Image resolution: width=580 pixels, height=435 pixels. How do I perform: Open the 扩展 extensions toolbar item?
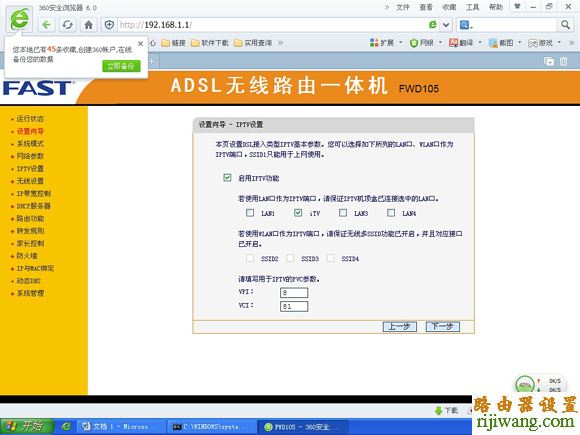click(x=382, y=43)
